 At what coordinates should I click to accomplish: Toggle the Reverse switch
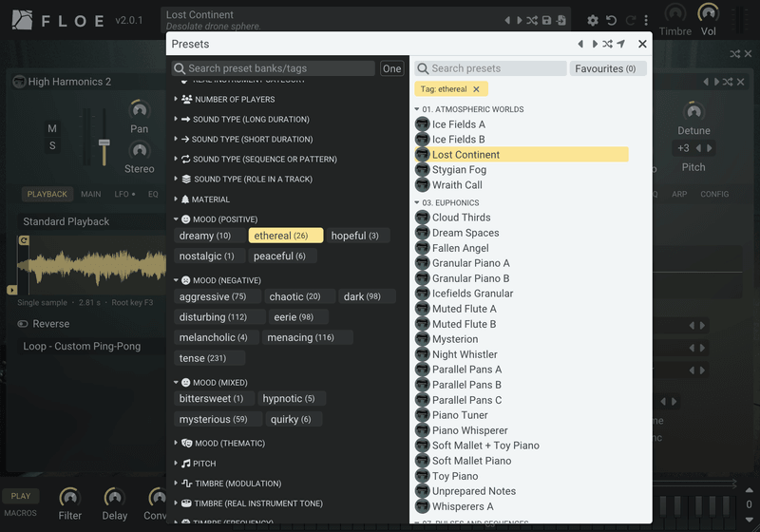coord(23,324)
